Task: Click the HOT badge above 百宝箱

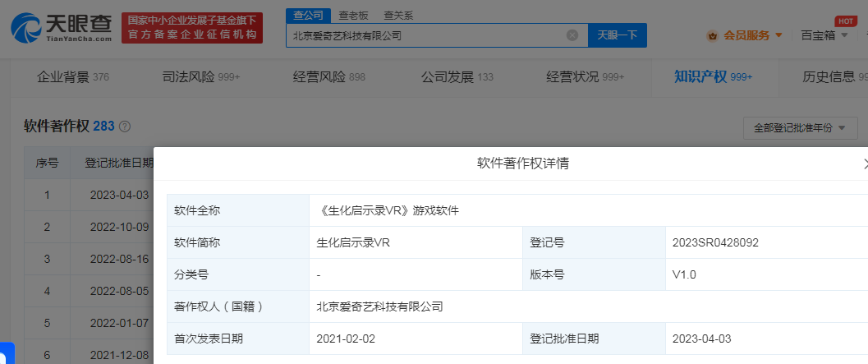Action: 845,21
